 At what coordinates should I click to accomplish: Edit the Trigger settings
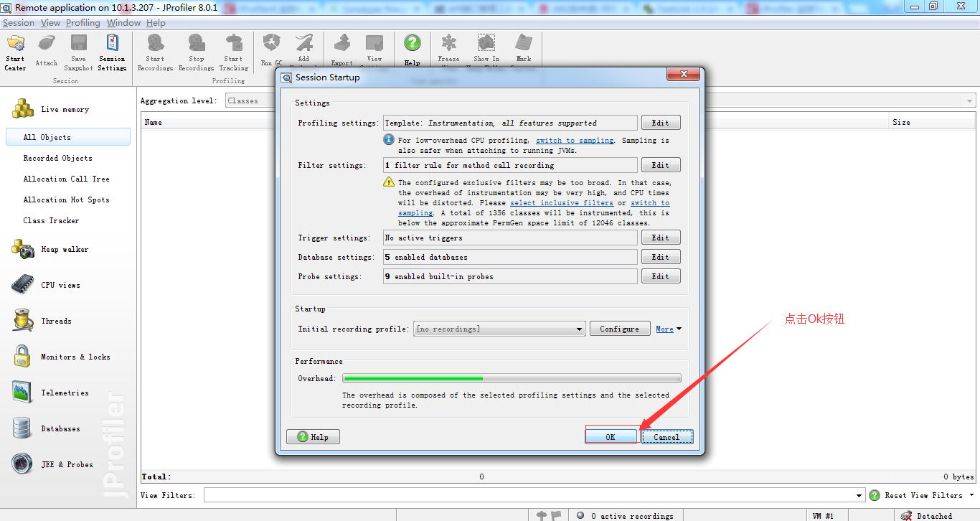(x=661, y=238)
